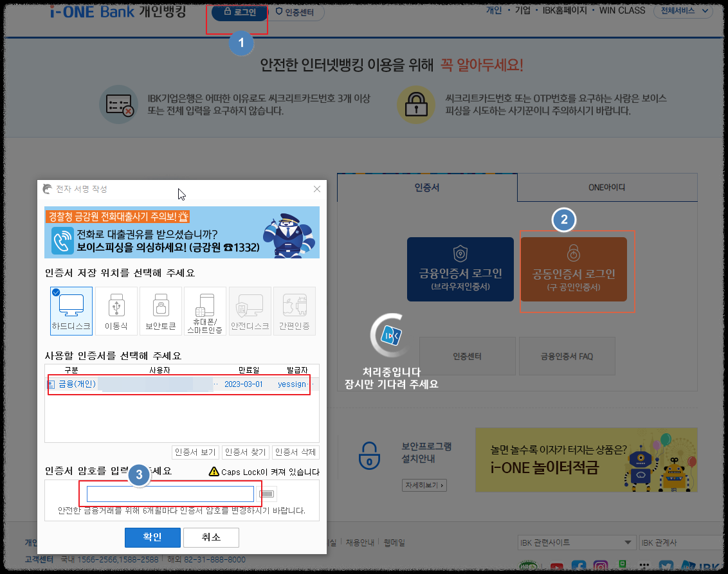Click the 인증센터 button in header
The height and width of the screenshot is (574, 728).
pyautogui.click(x=296, y=12)
